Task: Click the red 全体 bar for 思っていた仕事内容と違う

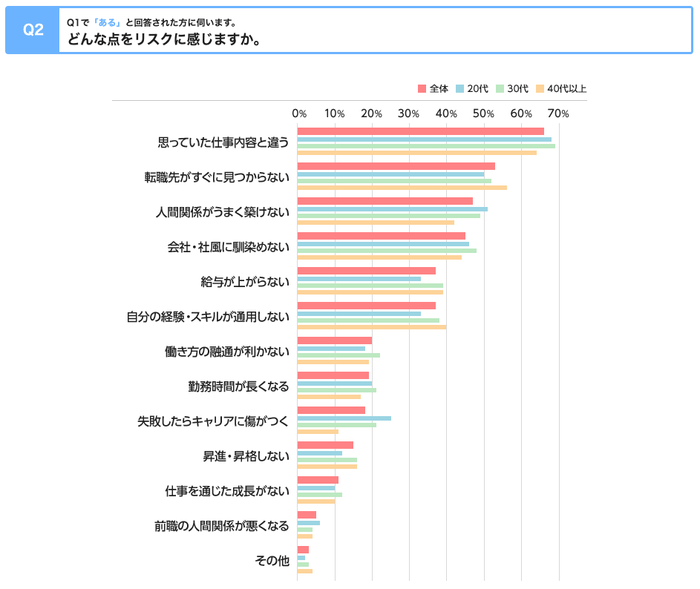Action: click(x=421, y=131)
